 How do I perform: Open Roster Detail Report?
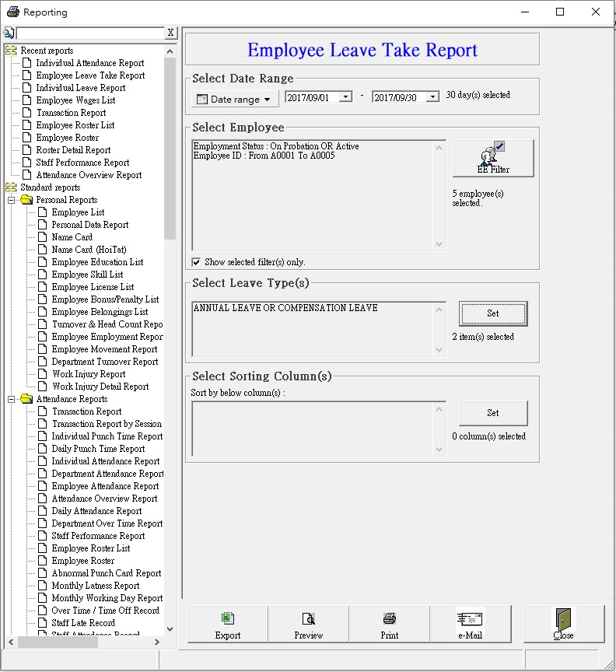click(x=73, y=150)
